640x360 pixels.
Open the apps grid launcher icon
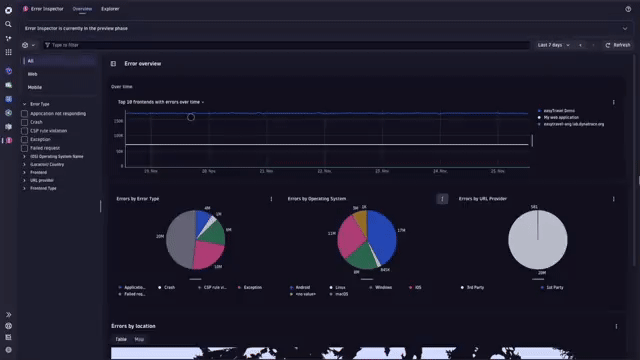8,52
